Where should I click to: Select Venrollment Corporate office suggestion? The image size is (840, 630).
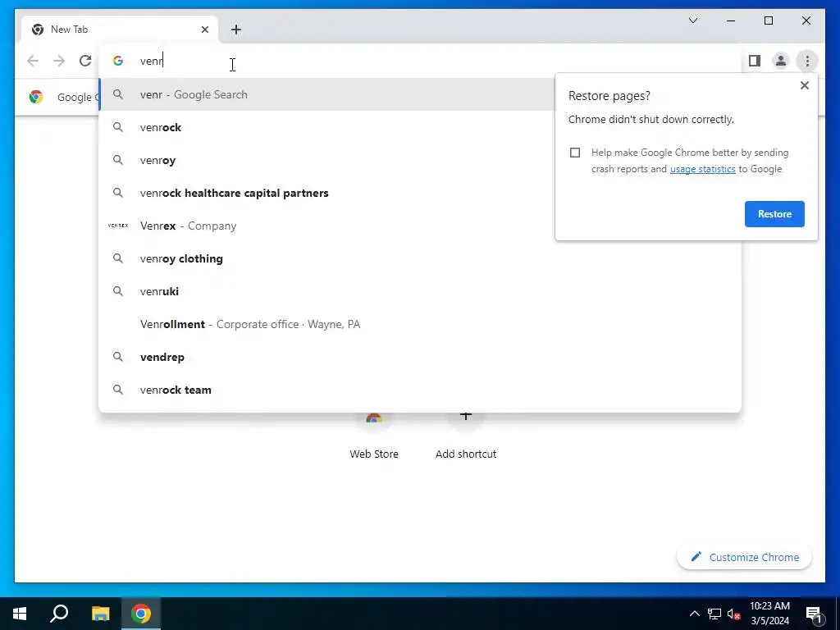point(420,324)
